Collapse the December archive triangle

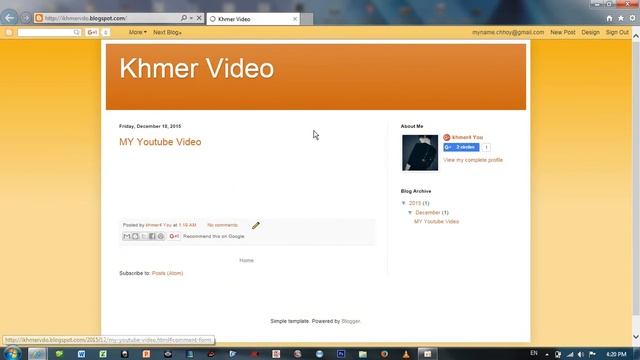pos(410,213)
